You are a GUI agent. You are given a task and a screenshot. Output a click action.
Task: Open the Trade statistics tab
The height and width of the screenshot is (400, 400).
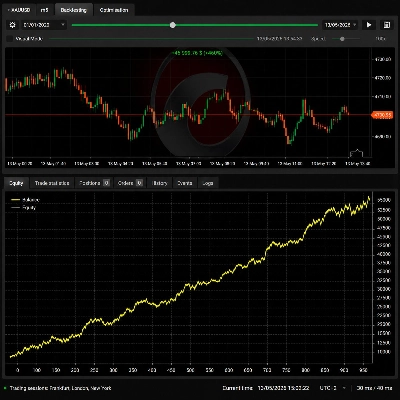52,183
